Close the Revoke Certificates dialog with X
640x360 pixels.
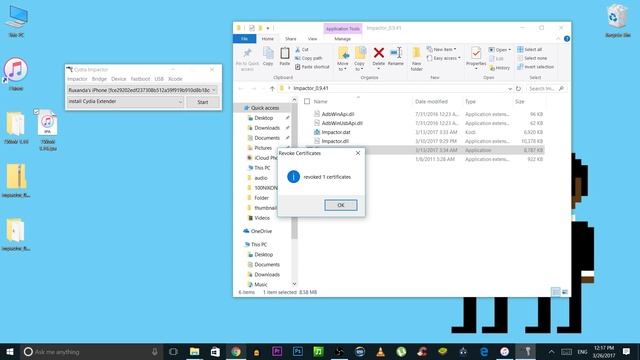(358, 153)
